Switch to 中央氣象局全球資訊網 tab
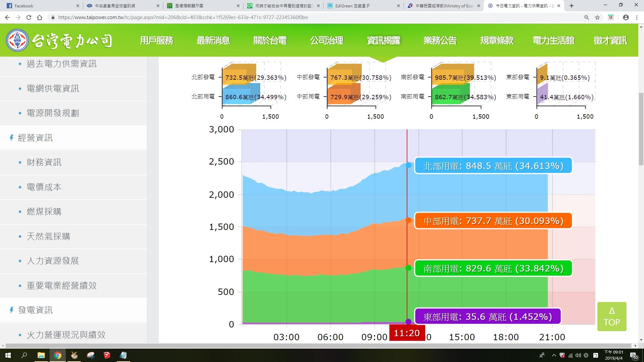 122,6
